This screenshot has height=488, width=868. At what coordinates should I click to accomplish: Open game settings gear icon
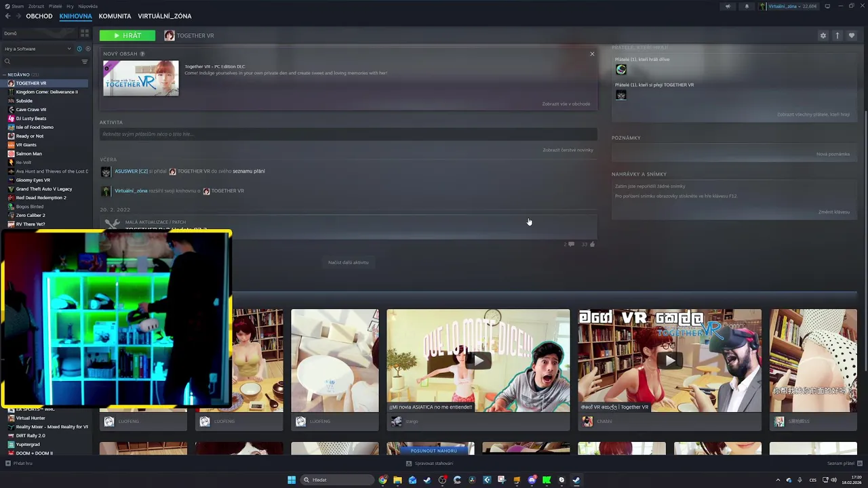823,35
